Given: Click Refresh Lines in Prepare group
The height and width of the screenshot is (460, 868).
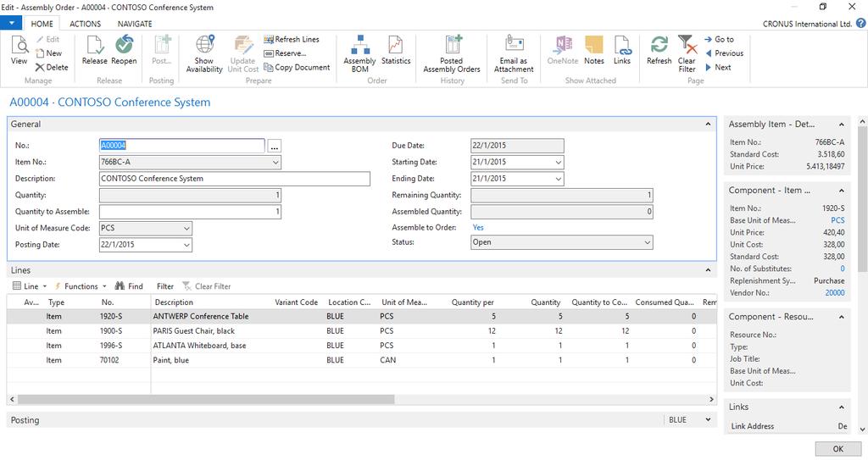Looking at the screenshot, I should 292,39.
